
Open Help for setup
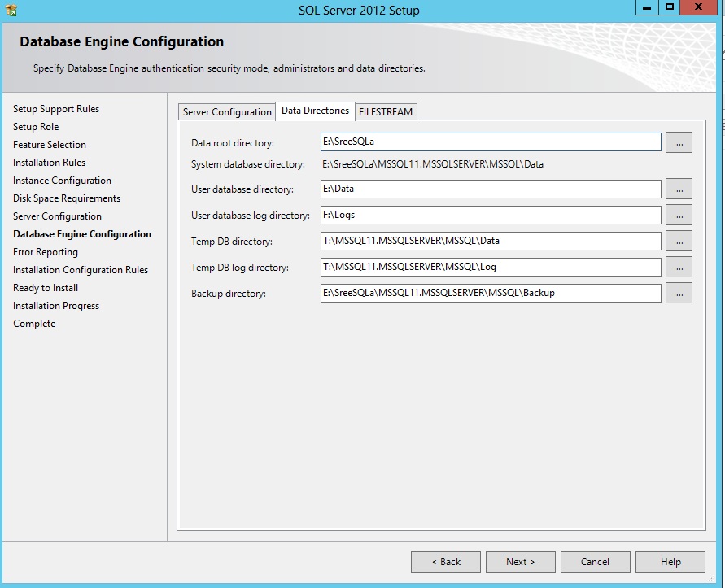click(670, 561)
